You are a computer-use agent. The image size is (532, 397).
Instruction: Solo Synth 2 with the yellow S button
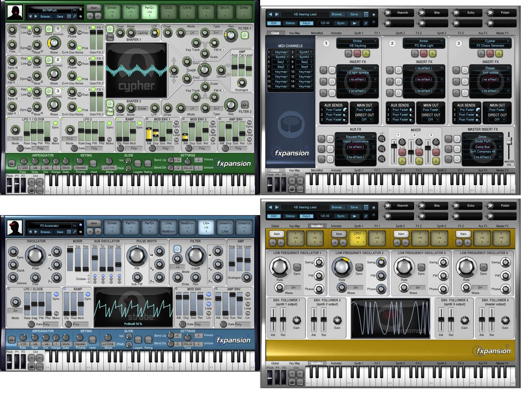pos(432,53)
